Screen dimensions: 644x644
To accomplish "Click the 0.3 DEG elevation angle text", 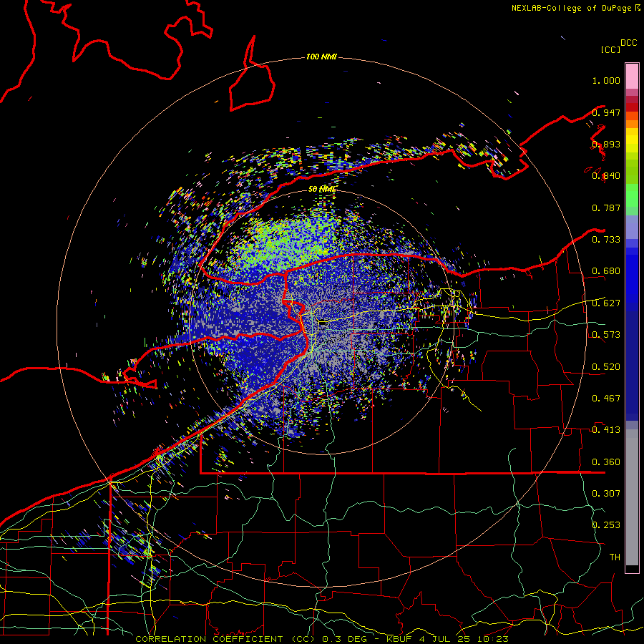I will (345, 639).
